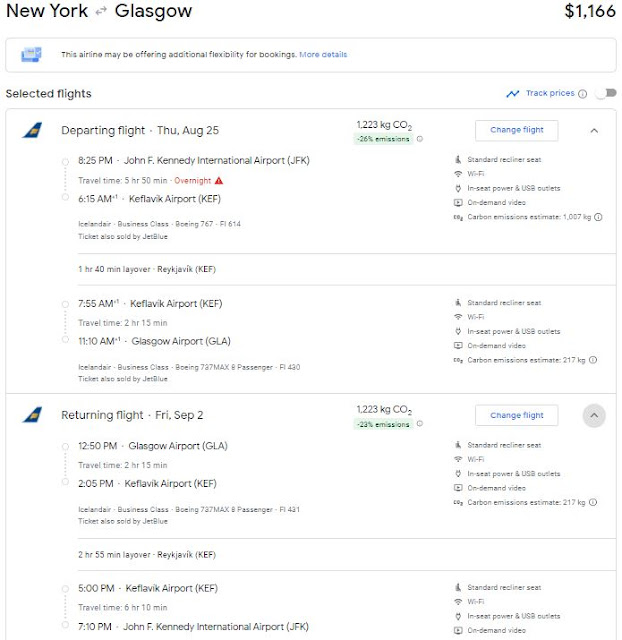
Task: Click info icon beside 1,007 kg carbon estimate
Action: 598,217
